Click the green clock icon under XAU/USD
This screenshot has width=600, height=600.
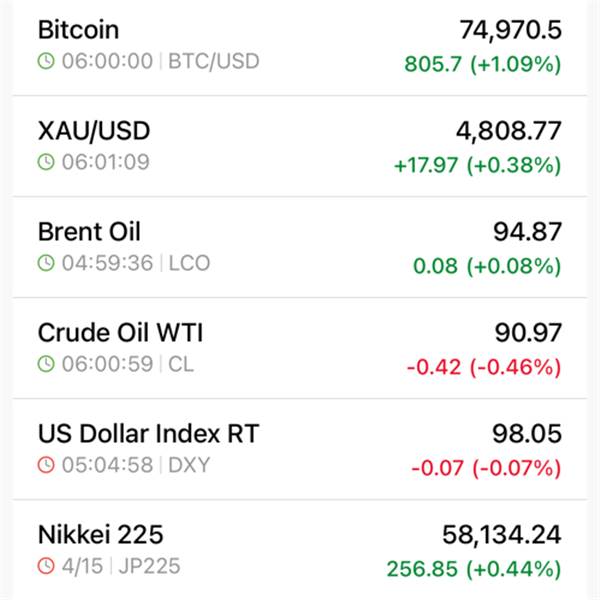pyautogui.click(x=46, y=162)
